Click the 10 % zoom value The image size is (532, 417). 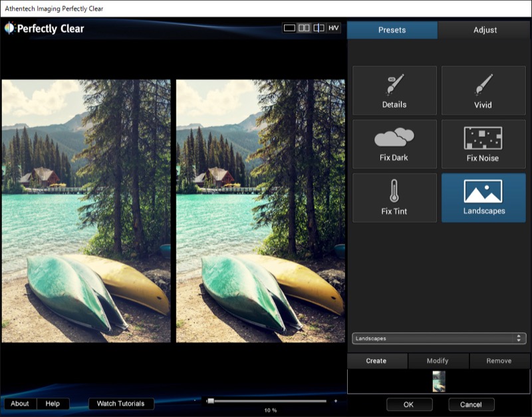pyautogui.click(x=271, y=410)
